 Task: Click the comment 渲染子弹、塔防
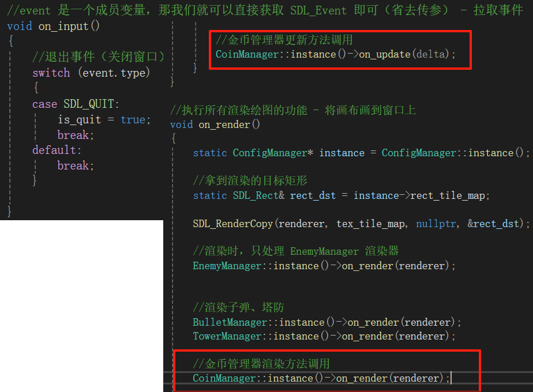(x=238, y=307)
